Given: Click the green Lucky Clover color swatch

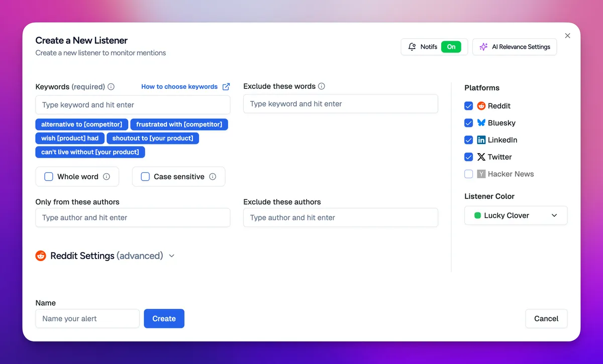Looking at the screenshot, I should coord(478,215).
